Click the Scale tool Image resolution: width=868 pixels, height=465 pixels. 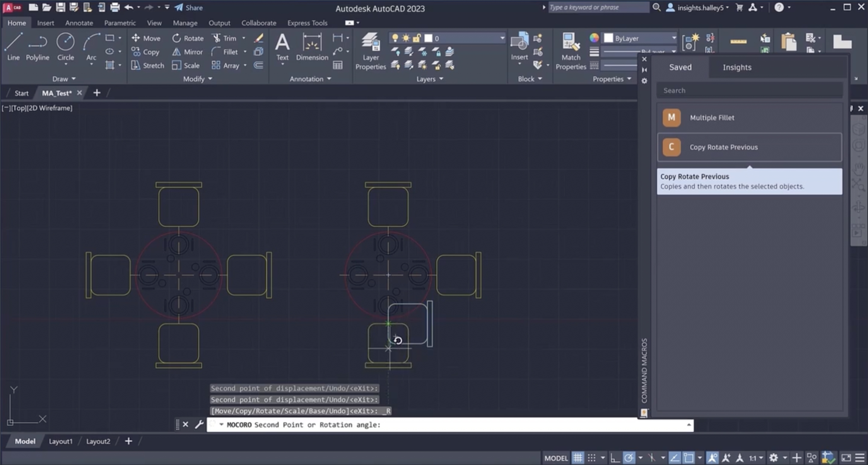(186, 65)
